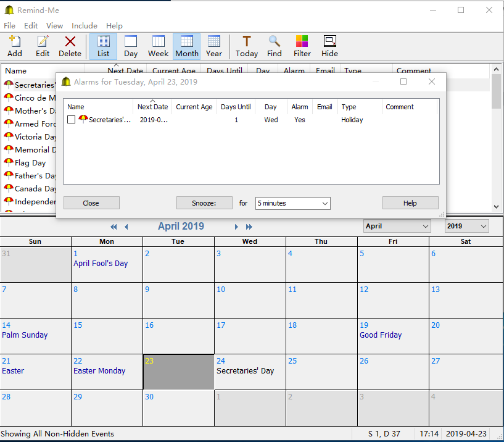Screen dimensions: 504x442
Task: Select Independence row in event list
Action: pos(30,202)
